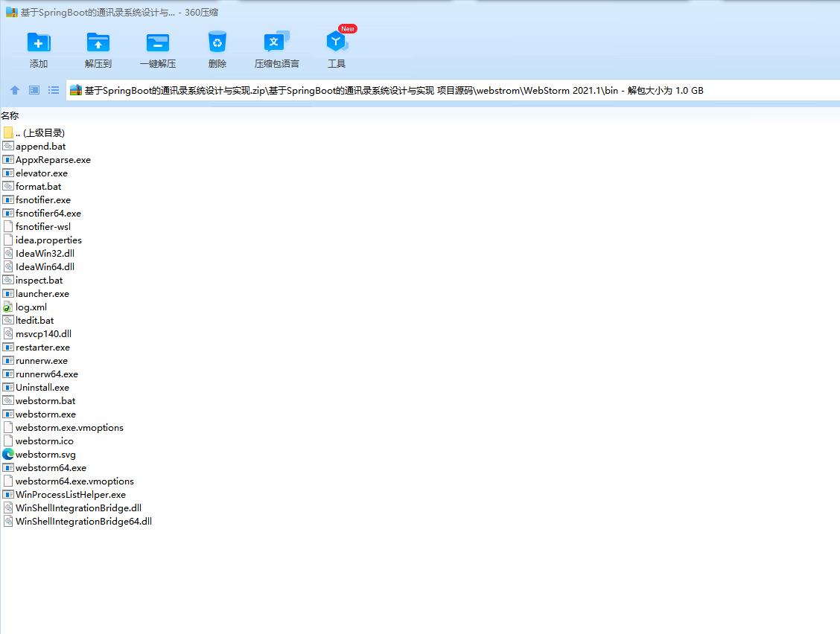Select the .. (上级目录) parent folder
Screen dimensions: 840x634
coord(40,132)
